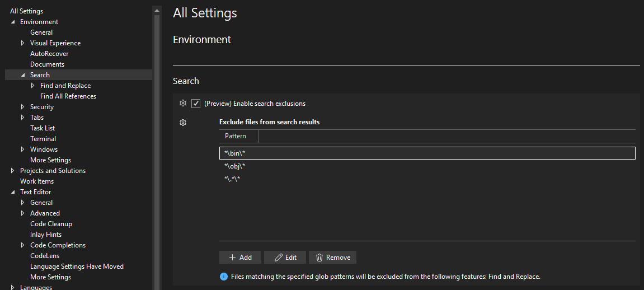This screenshot has height=290, width=644.
Task: Click the gear icon beside Exclude files setting
Action: tap(182, 123)
